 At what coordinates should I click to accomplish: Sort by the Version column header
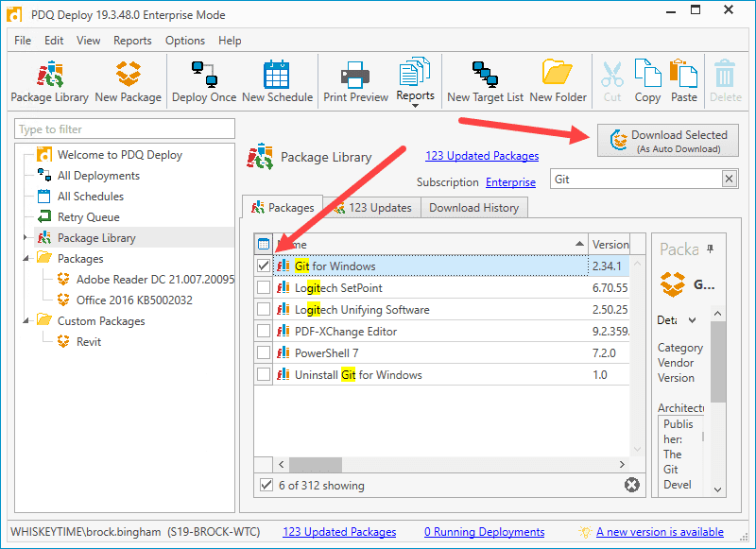(610, 244)
